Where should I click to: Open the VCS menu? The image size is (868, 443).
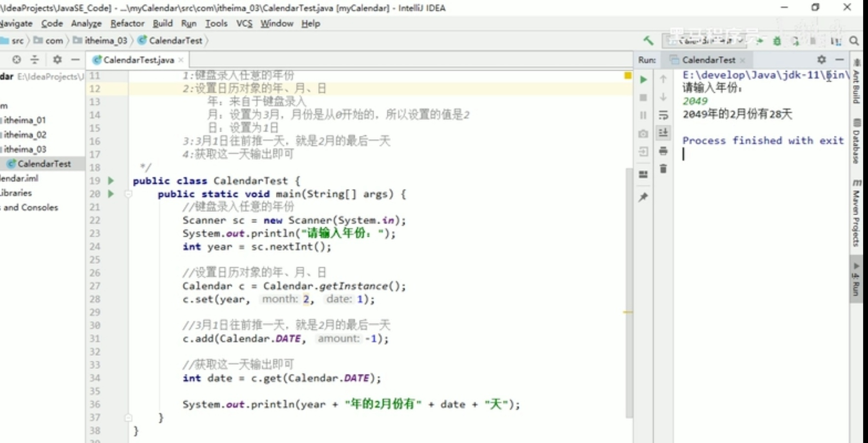[x=244, y=23]
